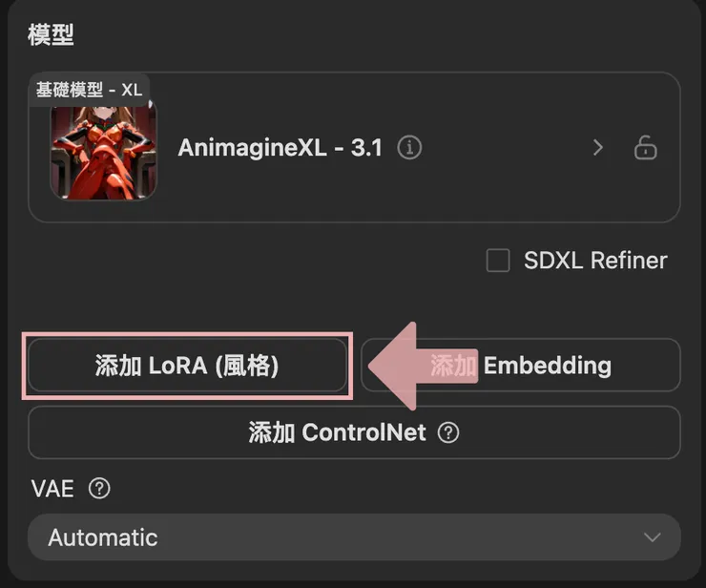
Task: Toggle the lock icon on the base model card
Action: click(646, 148)
